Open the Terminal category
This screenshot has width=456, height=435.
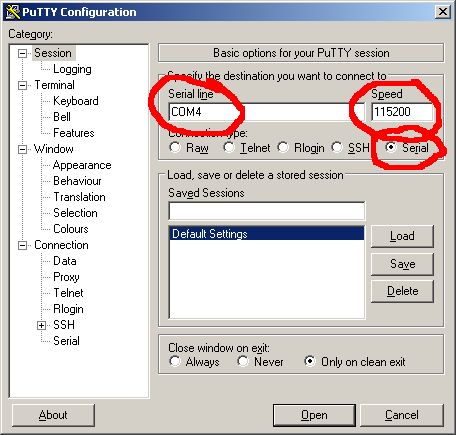[55, 85]
